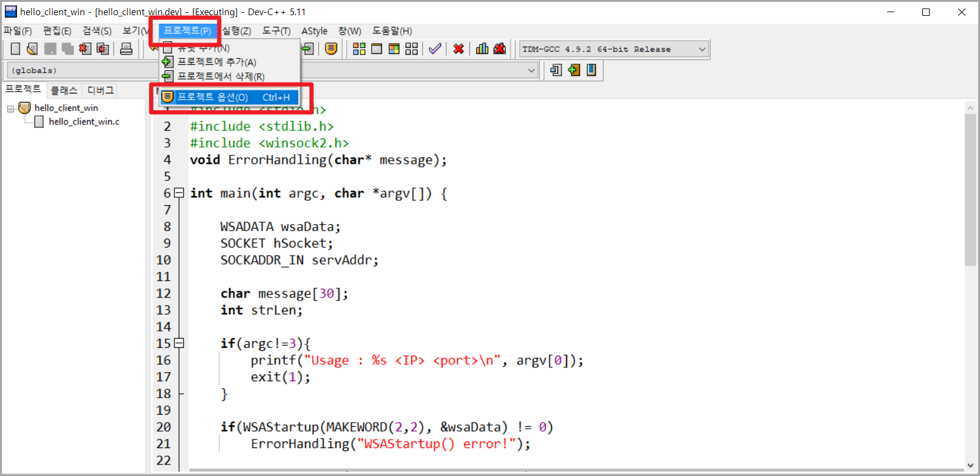
Task: Click the line '#include <winsock2.h>'
Action: [x=270, y=143]
